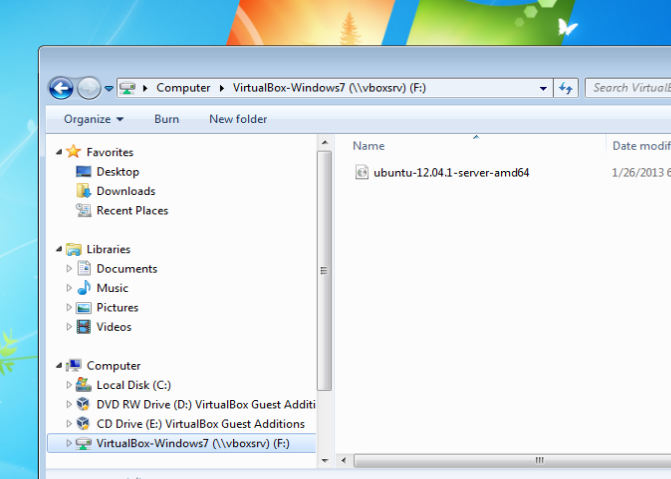Expand the Pictures library
Image resolution: width=671 pixels, height=479 pixels.
(69, 307)
